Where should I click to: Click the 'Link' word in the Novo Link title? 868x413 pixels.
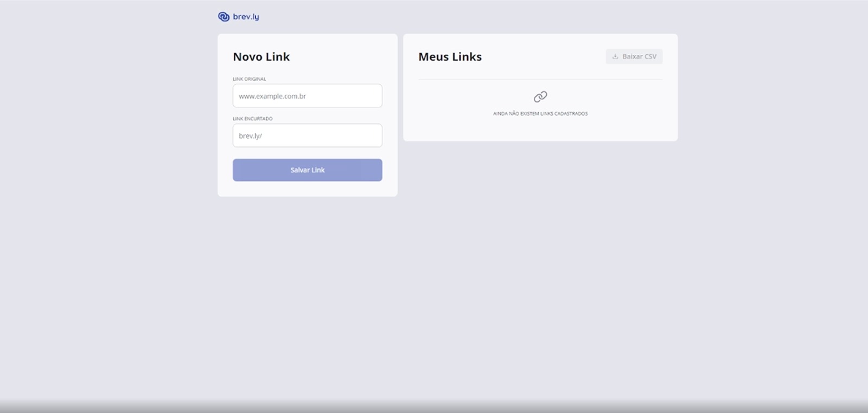coord(277,57)
